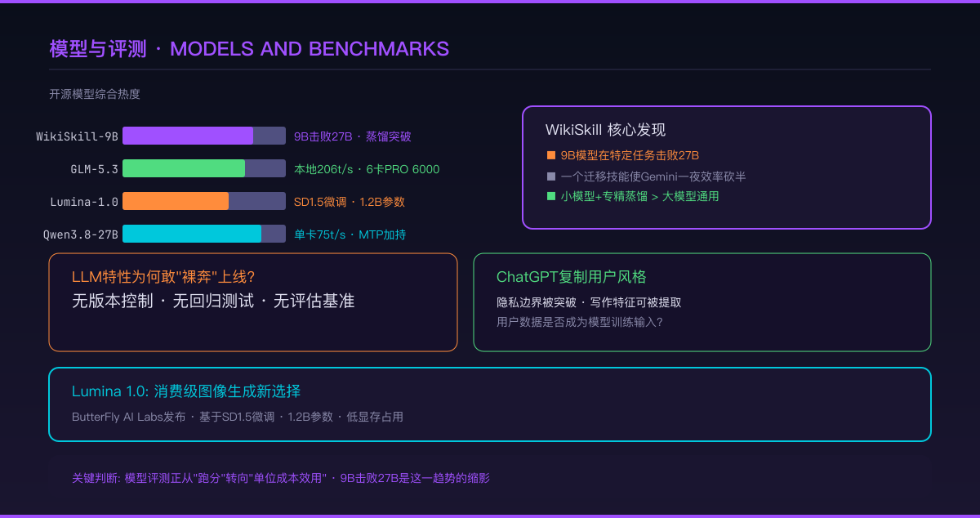Click the note '单卡75t/s · MTP加持'
This screenshot has height=518, width=980.
pos(350,234)
